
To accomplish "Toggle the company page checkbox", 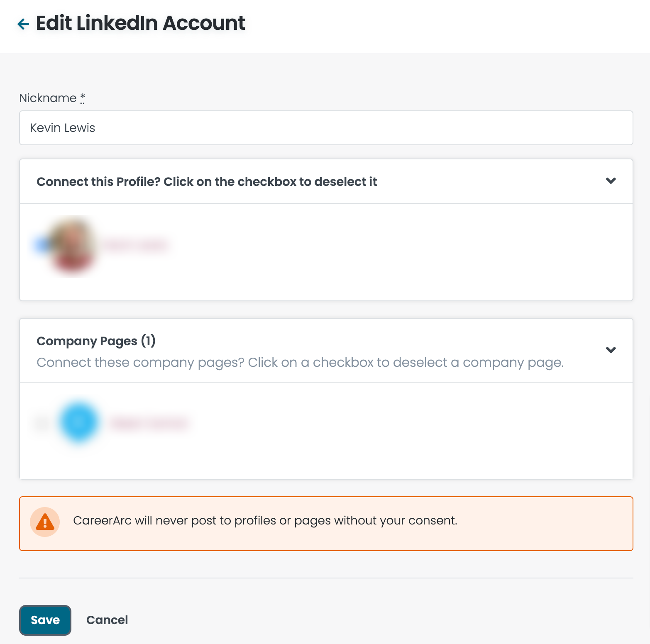I will [x=42, y=423].
